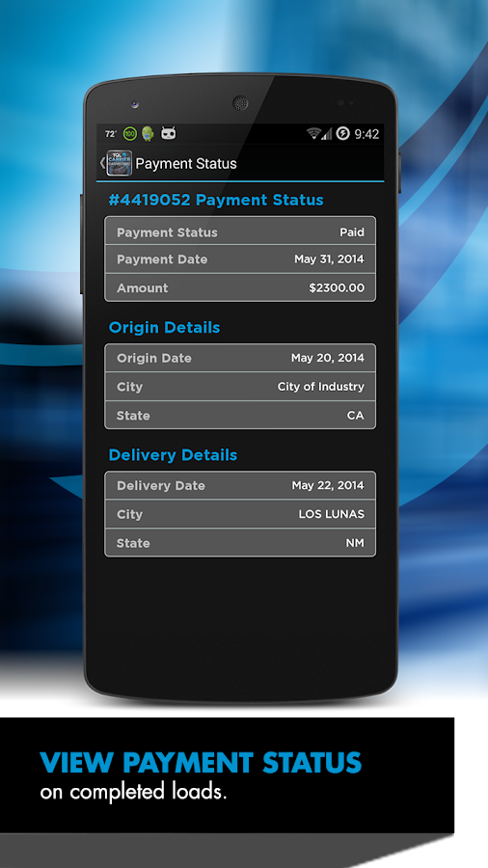The width and height of the screenshot is (488, 868).
Task: Tap the 72° temperature indicator
Action: coord(111,134)
